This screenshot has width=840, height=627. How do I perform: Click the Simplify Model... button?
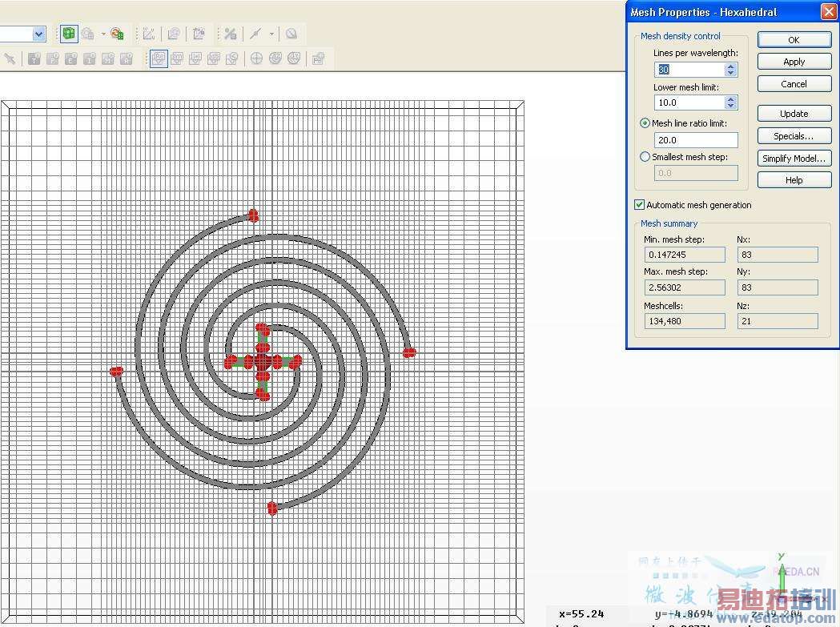(794, 159)
